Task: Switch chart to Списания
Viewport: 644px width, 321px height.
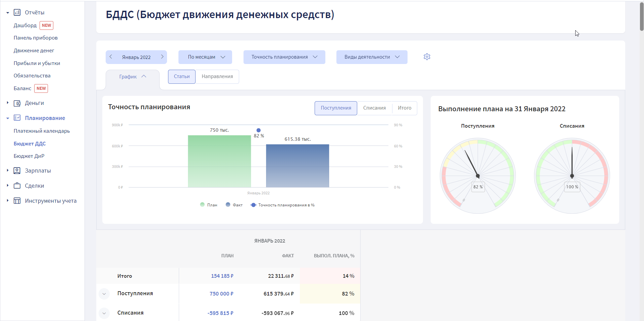Action: [374, 108]
